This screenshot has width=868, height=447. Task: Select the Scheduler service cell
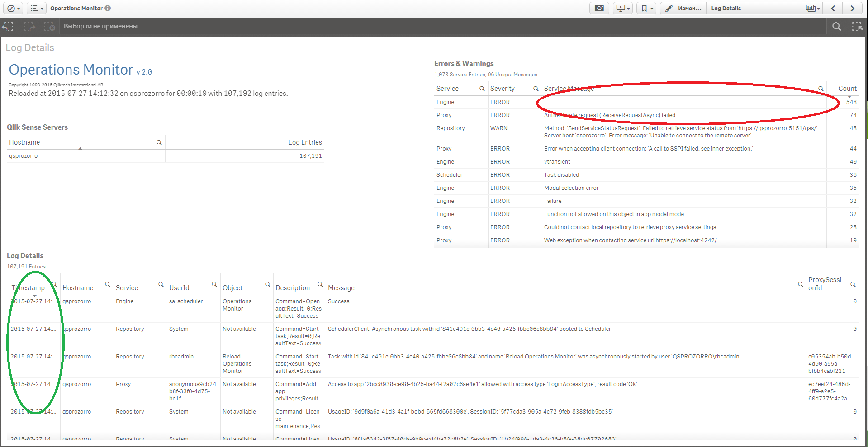[449, 175]
